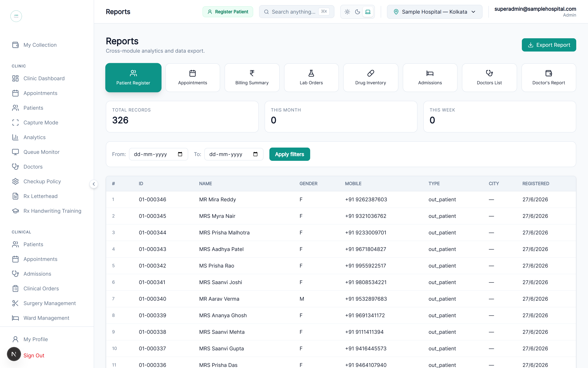Open My Profile user icon
Image resolution: width=588 pixels, height=368 pixels.
point(15,339)
